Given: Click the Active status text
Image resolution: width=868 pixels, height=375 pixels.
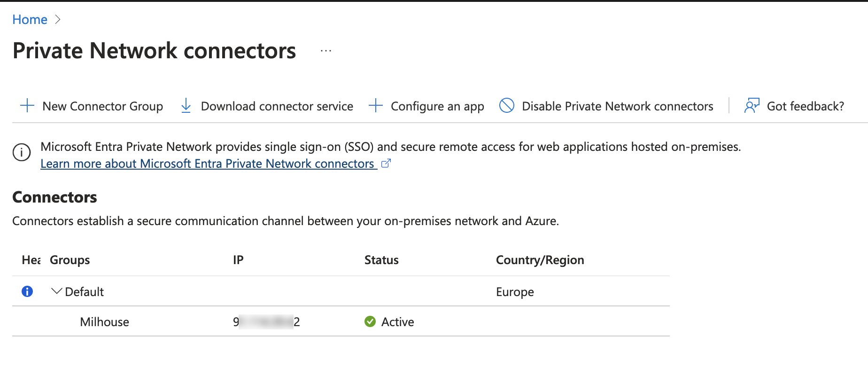Looking at the screenshot, I should point(398,322).
